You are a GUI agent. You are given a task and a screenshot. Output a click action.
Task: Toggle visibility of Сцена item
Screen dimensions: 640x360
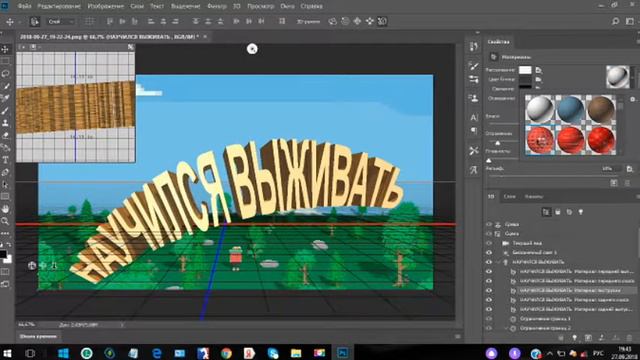click(x=489, y=233)
